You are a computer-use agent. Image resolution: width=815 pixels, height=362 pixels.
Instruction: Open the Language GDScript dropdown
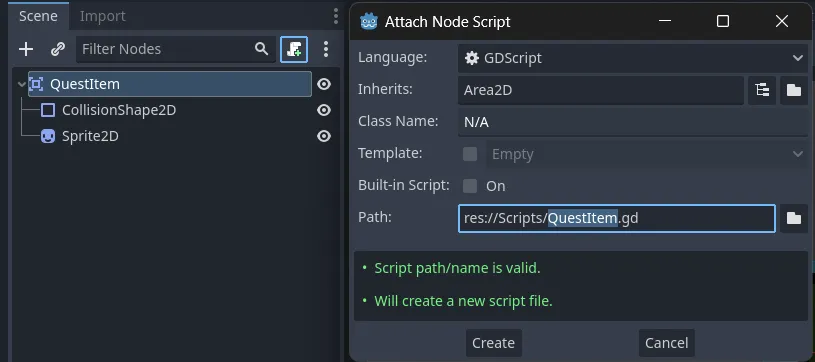click(x=633, y=58)
